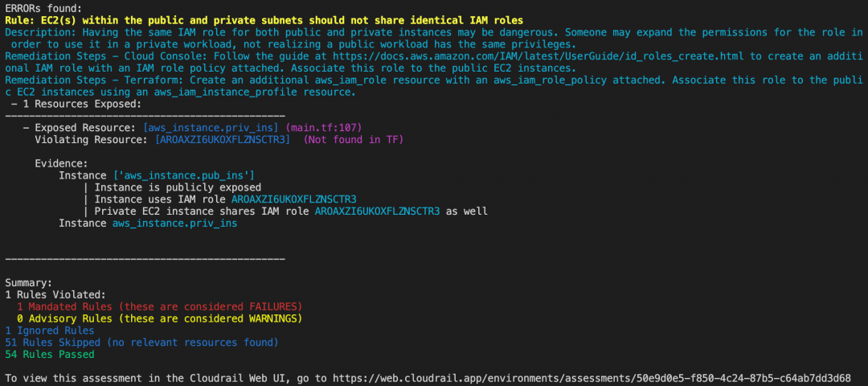868x386 pixels.
Task: Click the role ID in 'Instance uses IAM role'
Action: (x=294, y=199)
